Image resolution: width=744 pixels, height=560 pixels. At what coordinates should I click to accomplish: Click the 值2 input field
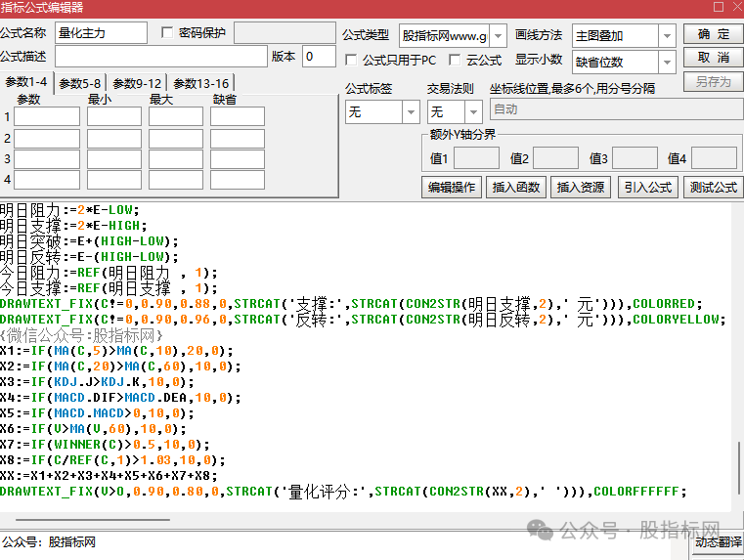pyautogui.click(x=555, y=158)
